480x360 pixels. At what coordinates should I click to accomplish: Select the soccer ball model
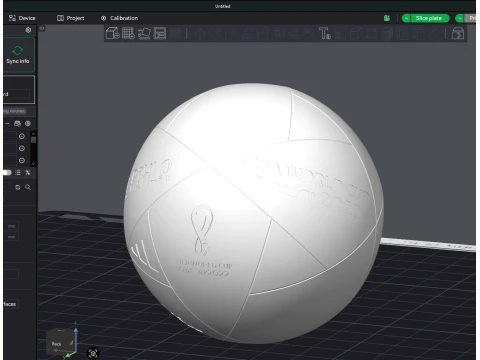253,213
